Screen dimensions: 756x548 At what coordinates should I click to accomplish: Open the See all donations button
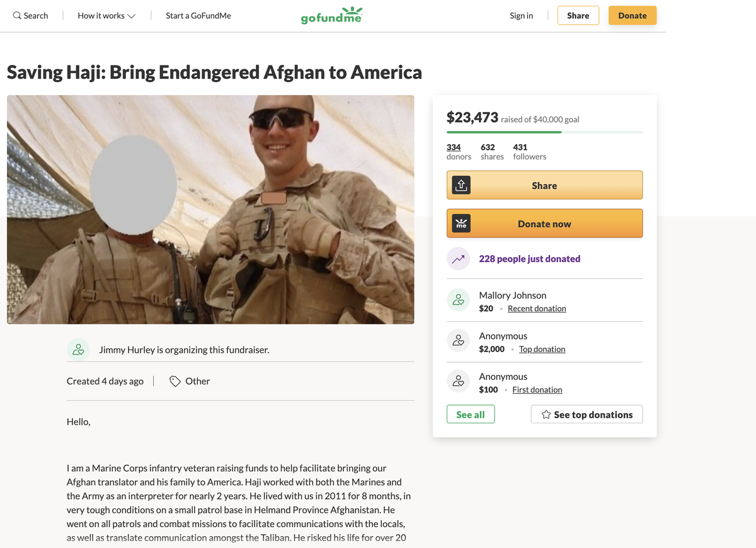pyautogui.click(x=471, y=414)
